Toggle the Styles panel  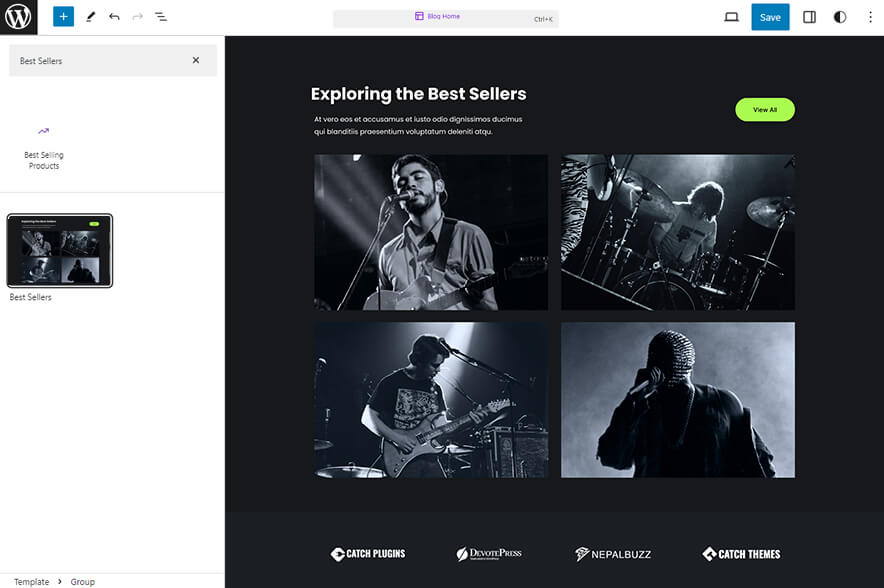(839, 16)
